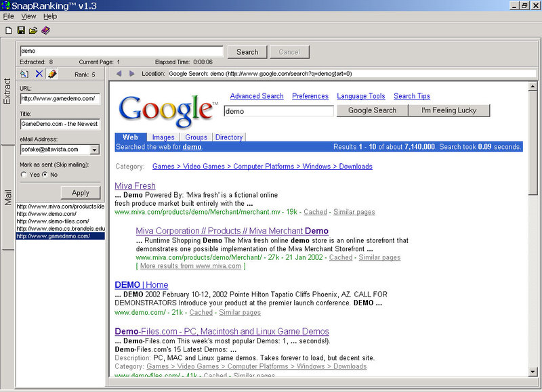Click the Google Search button
The image size is (542, 392).
(372, 110)
